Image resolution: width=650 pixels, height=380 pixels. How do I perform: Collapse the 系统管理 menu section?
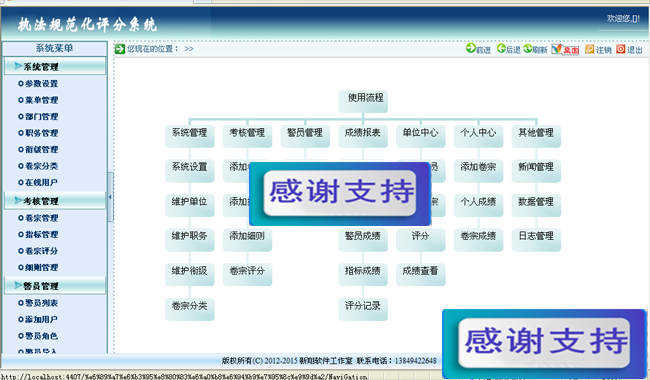click(55, 66)
